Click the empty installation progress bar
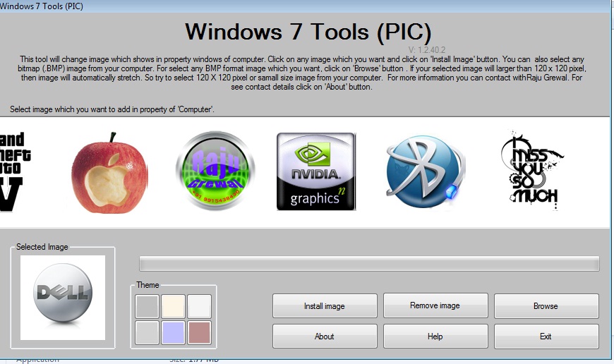Viewport: 614px width, 364px height. pyautogui.click(x=369, y=263)
